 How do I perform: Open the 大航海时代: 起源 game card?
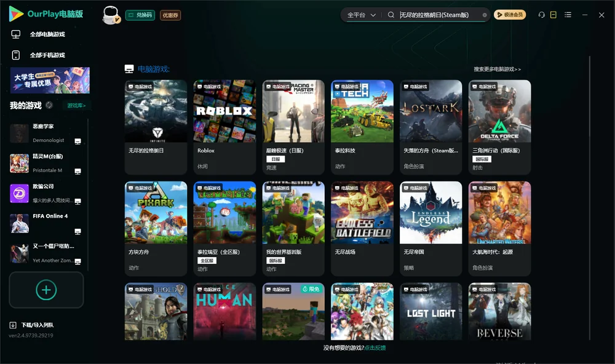499,228
